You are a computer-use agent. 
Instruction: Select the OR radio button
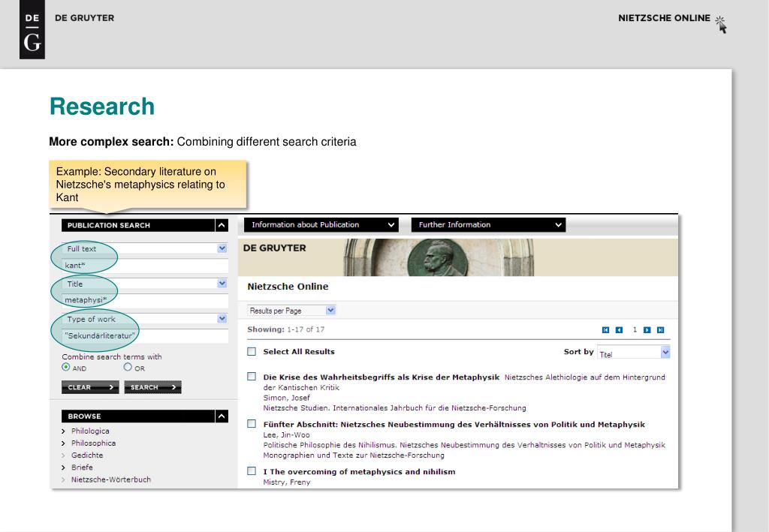(x=128, y=367)
